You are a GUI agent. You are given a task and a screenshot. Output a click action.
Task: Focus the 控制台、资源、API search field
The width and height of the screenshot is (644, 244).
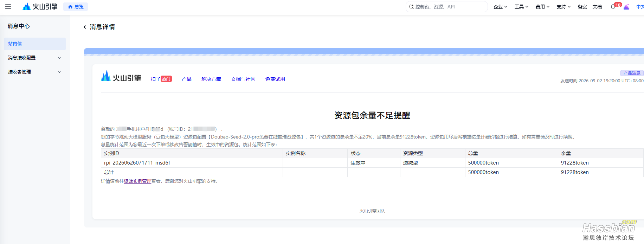(446, 7)
